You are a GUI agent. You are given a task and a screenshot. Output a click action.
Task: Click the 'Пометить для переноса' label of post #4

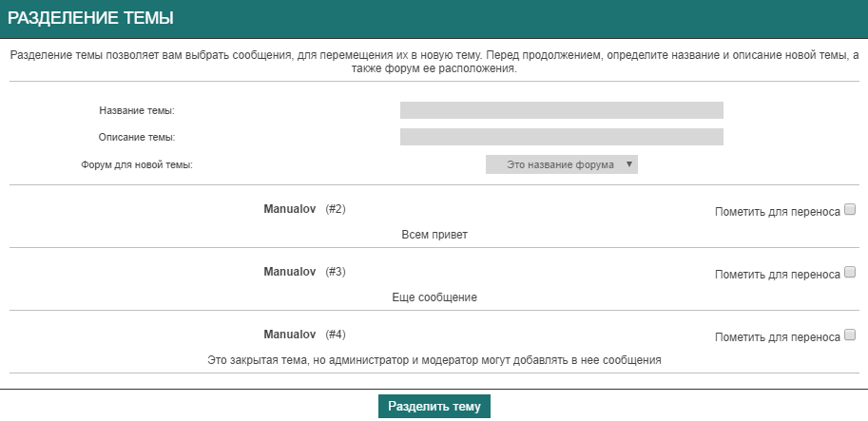click(777, 336)
